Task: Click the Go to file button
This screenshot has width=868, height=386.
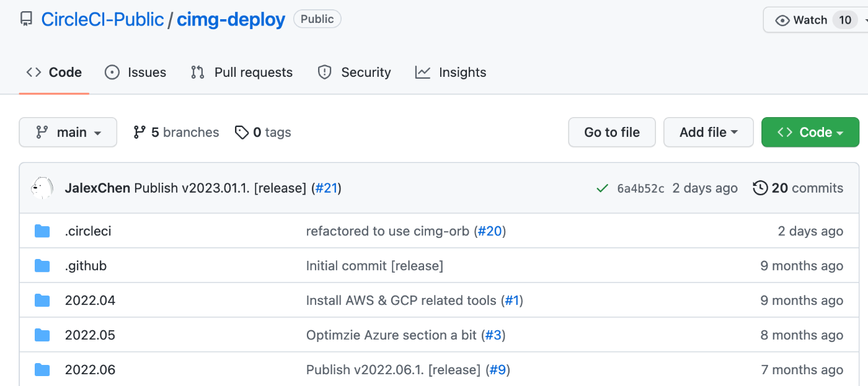Action: (611, 132)
